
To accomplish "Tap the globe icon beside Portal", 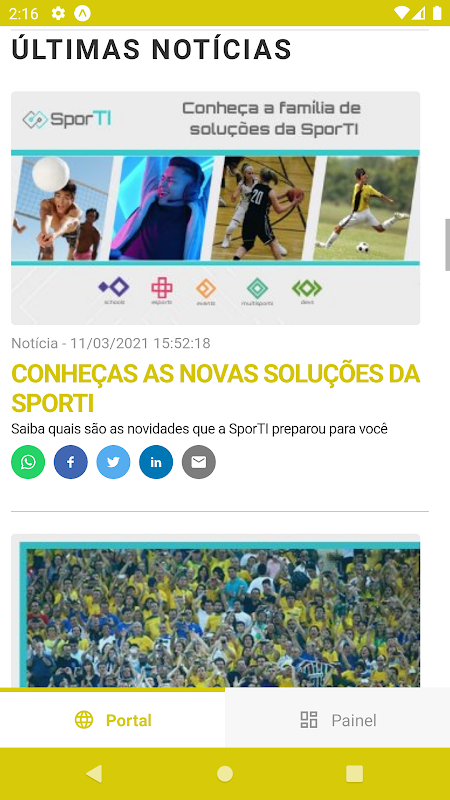I will pyautogui.click(x=84, y=720).
